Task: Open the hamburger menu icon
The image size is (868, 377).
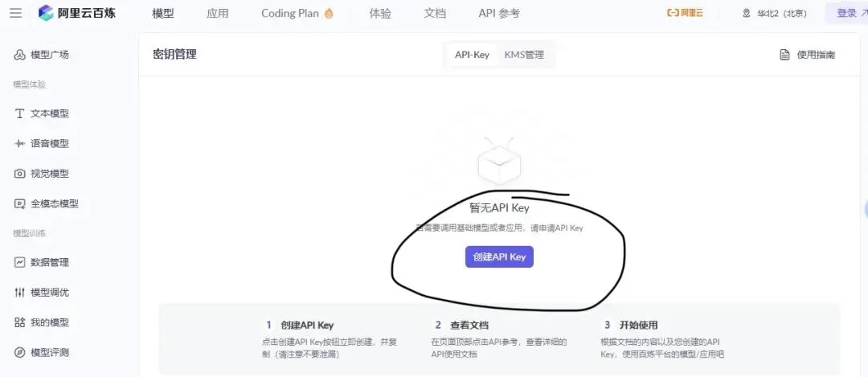Action: 15,13
